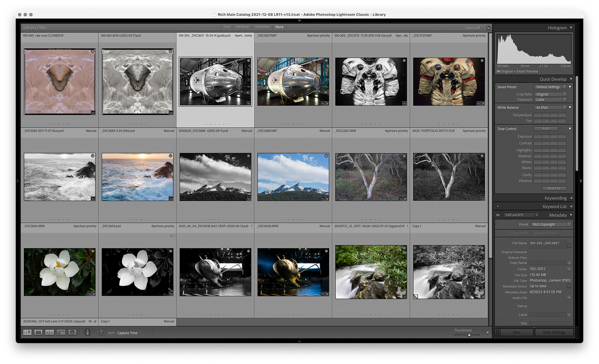
Task: Click the go-to-folder arrow beside 100-205 folder
Action: [569, 269]
